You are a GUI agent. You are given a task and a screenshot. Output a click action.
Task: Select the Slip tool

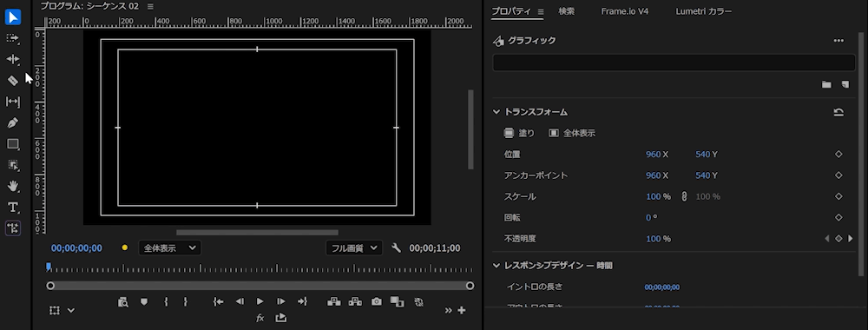click(x=13, y=102)
